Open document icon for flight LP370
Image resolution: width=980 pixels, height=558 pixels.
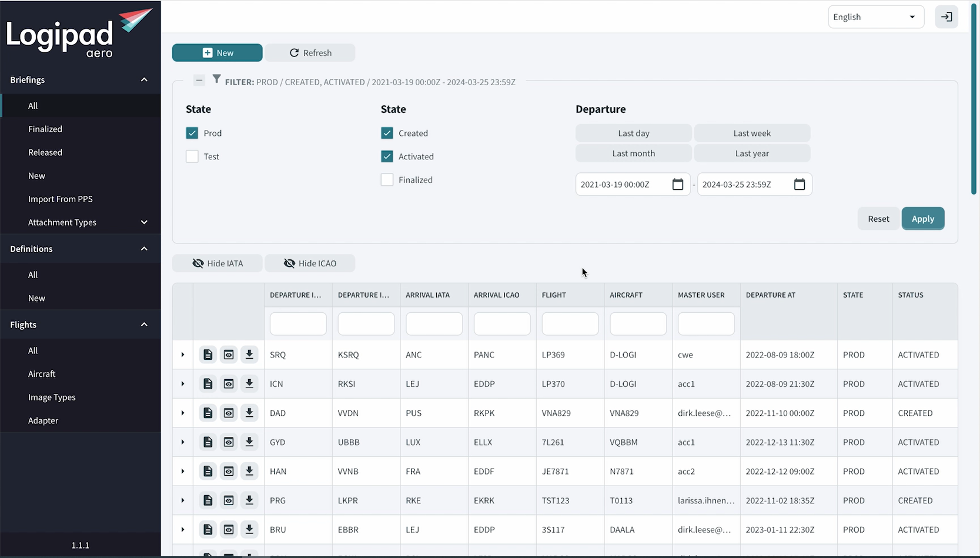[x=208, y=384]
